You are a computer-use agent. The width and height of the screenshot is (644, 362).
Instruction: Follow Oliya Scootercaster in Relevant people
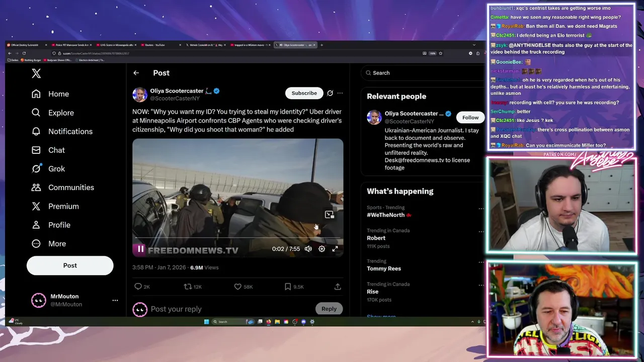(x=470, y=118)
